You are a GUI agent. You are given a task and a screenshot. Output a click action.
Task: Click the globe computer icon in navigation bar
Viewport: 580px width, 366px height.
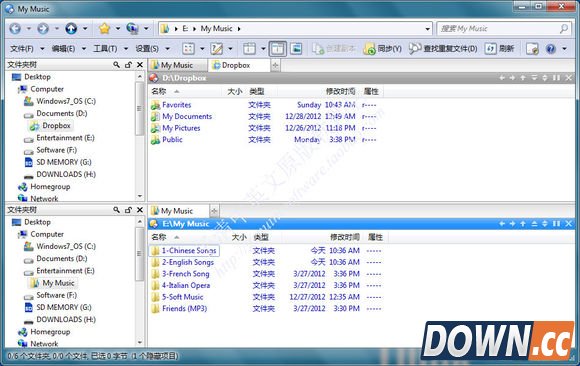132,28
